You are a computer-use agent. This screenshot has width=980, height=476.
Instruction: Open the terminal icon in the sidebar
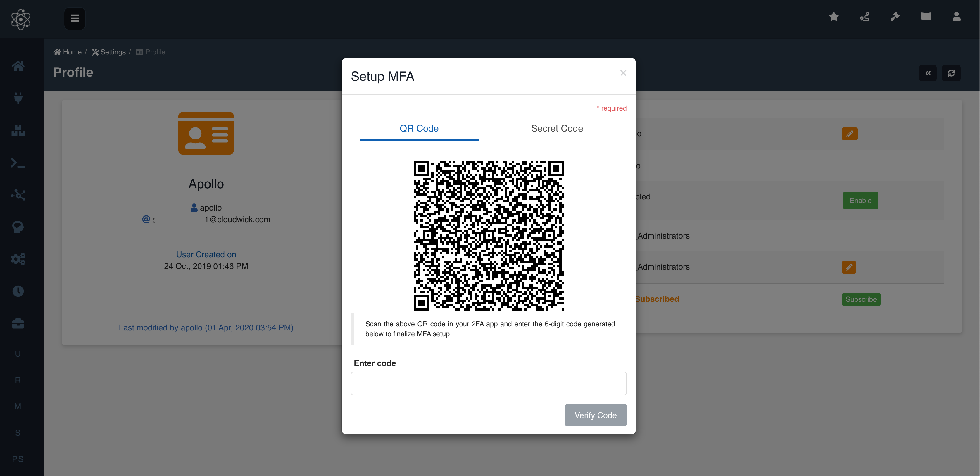tap(18, 163)
